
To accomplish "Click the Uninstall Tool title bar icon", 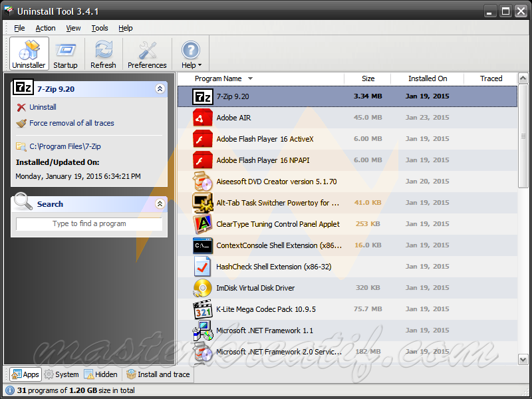I will 9,11.
